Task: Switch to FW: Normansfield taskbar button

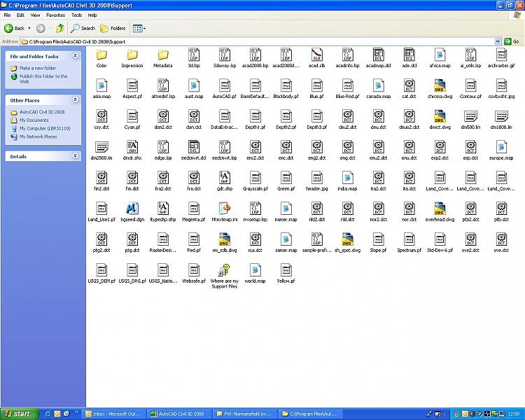Action: click(245, 414)
